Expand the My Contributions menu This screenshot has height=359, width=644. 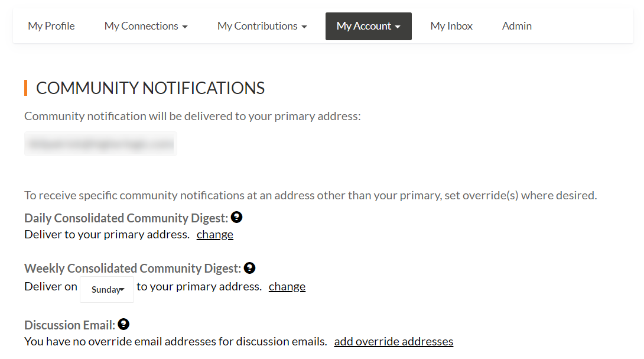[262, 26]
